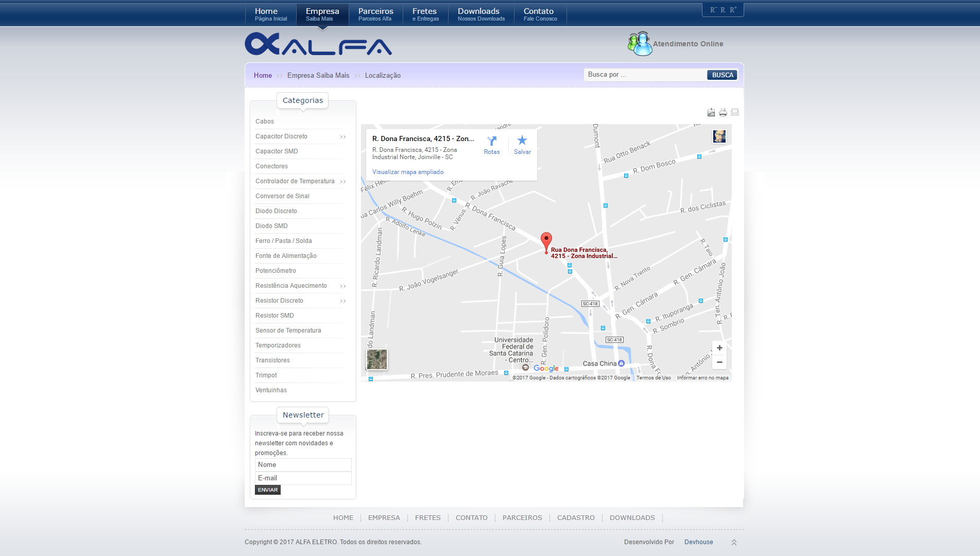Viewport: 980px width, 556px height.
Task: Select Conversor de Sinal category
Action: [282, 196]
